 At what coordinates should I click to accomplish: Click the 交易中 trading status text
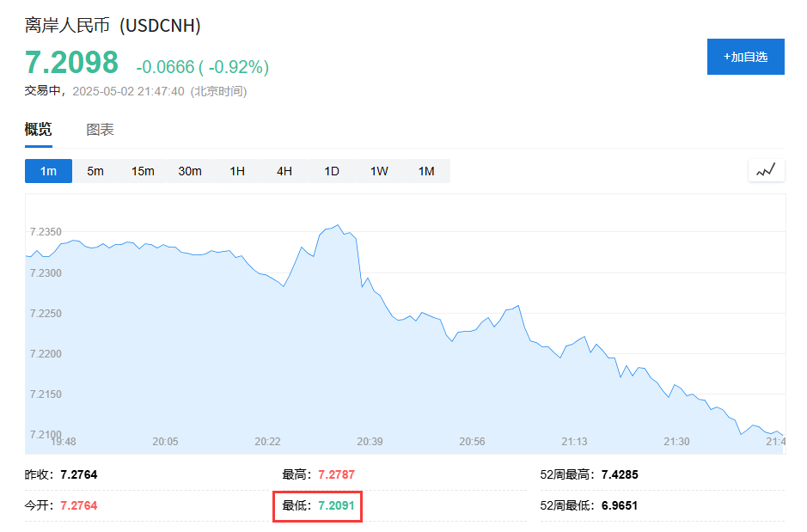pyautogui.click(x=43, y=91)
